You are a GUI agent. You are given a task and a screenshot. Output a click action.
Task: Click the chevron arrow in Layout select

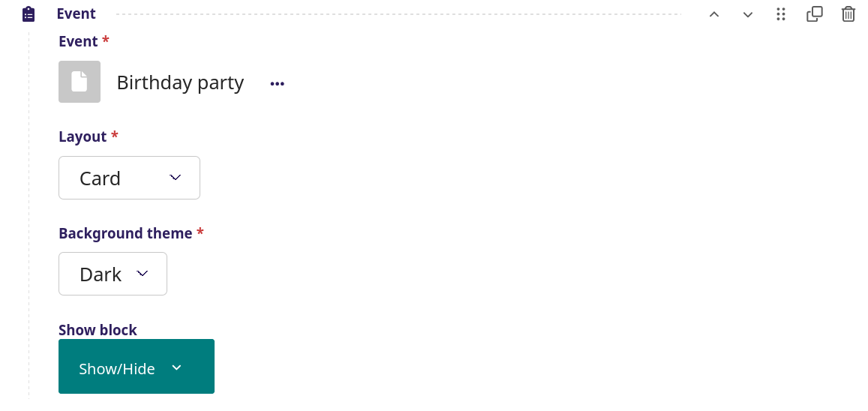(x=175, y=178)
